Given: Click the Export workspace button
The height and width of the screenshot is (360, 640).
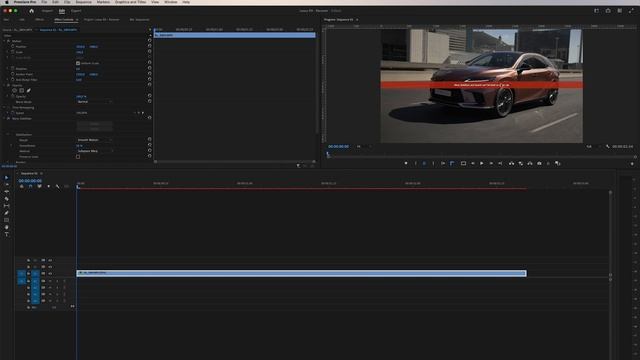Looking at the screenshot, I should [76, 11].
